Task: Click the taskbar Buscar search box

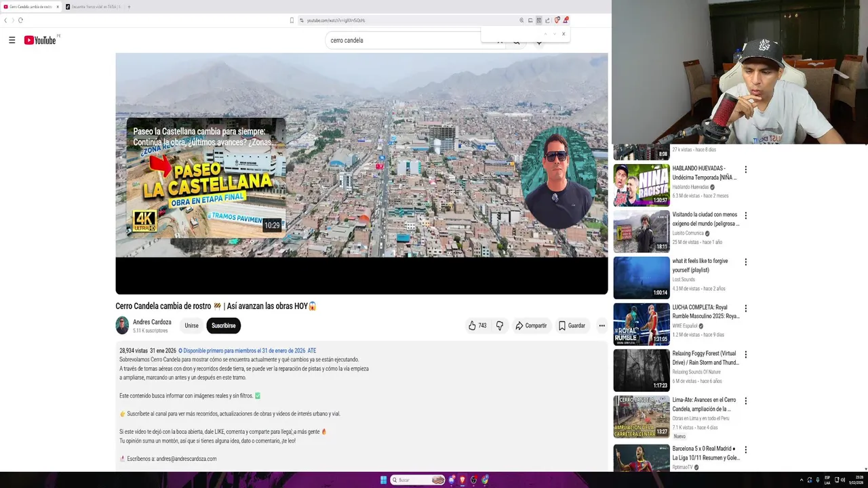Action: pyautogui.click(x=418, y=480)
